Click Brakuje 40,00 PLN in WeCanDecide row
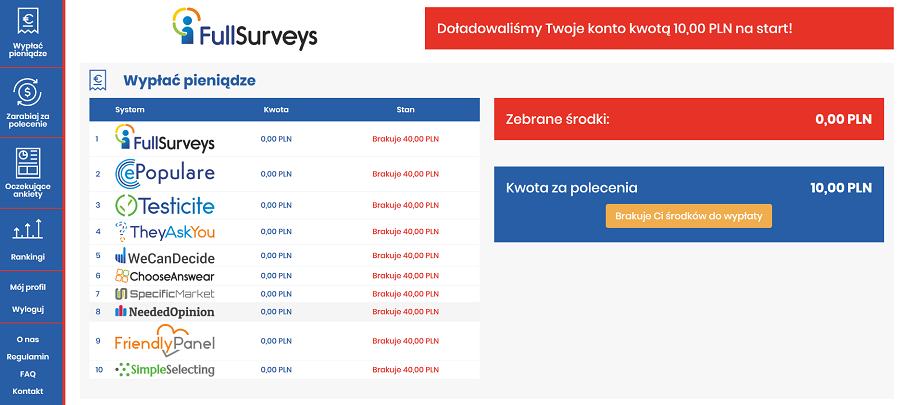900x405 pixels. click(405, 256)
